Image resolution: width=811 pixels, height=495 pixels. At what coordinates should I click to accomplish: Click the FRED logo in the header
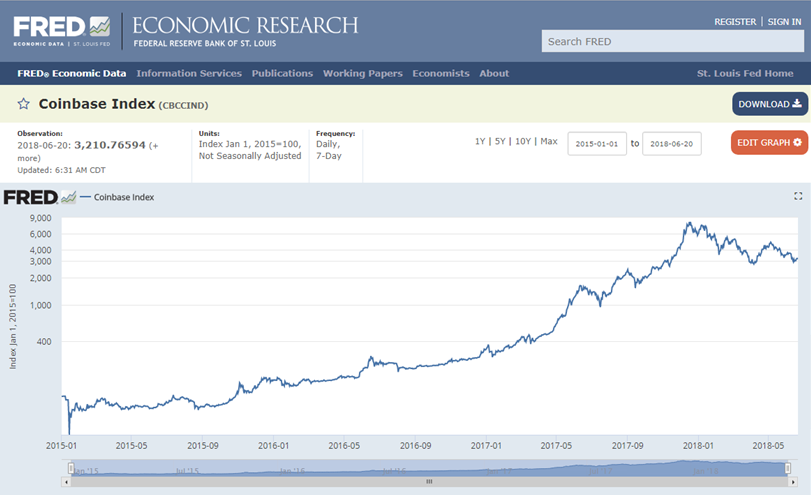point(62,31)
